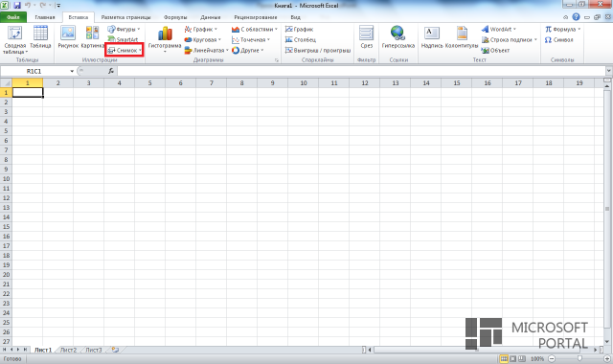This screenshot has width=613, height=364.
Task: Switch to Разметка страницы tab
Action: click(125, 17)
